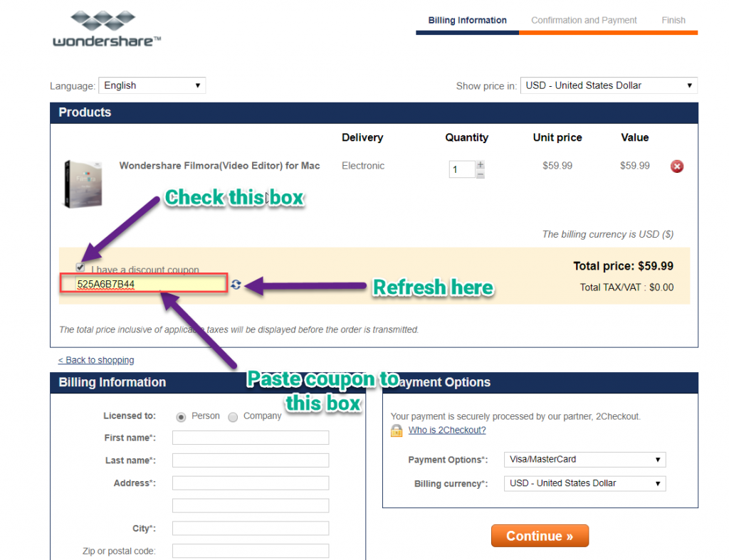
Task: Click the Unit price value $59.99
Action: 557,166
